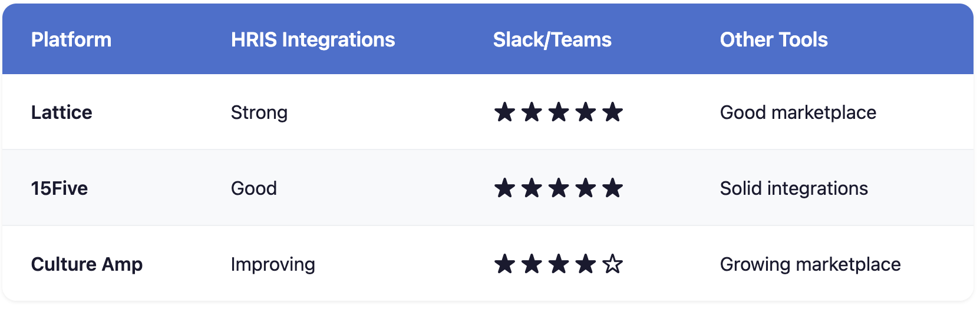This screenshot has height=309, width=980.
Task: Click the first star in Lattice row
Action: 504,112
